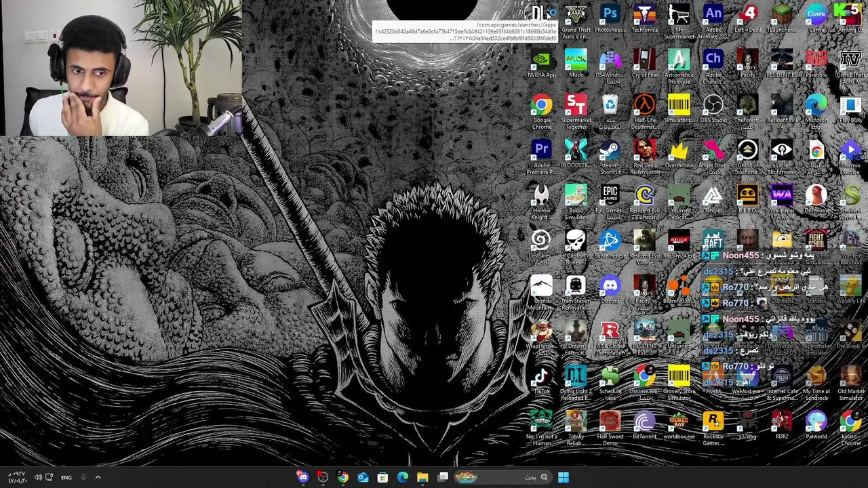This screenshot has height=488, width=868.
Task: Open the volume speaker icon in tray
Action: click(37, 478)
